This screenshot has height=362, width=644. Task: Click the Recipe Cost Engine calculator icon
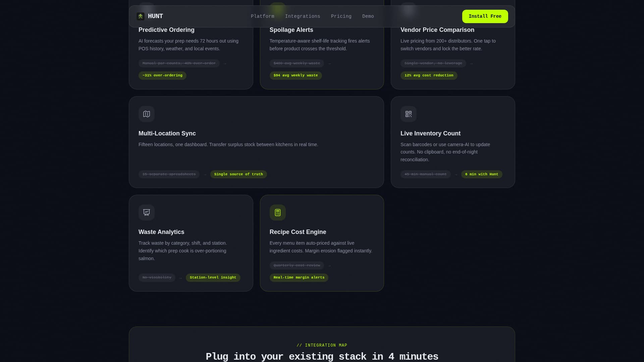click(277, 213)
